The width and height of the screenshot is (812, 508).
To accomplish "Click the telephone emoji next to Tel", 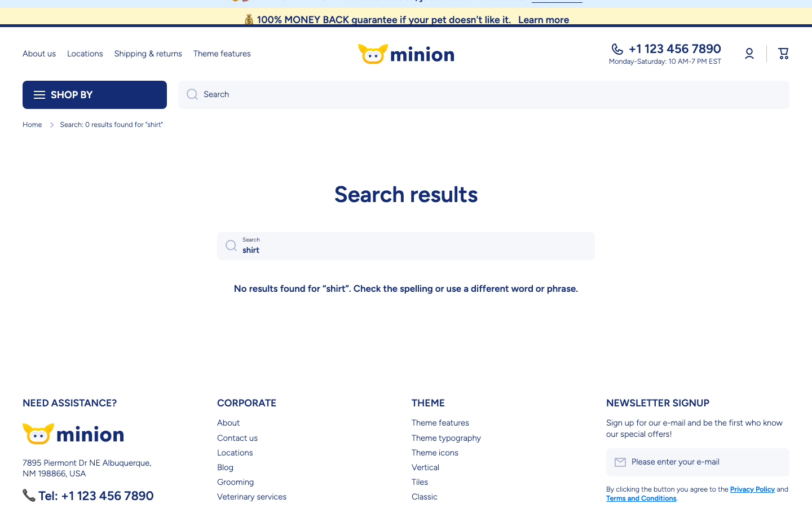I will tap(29, 496).
